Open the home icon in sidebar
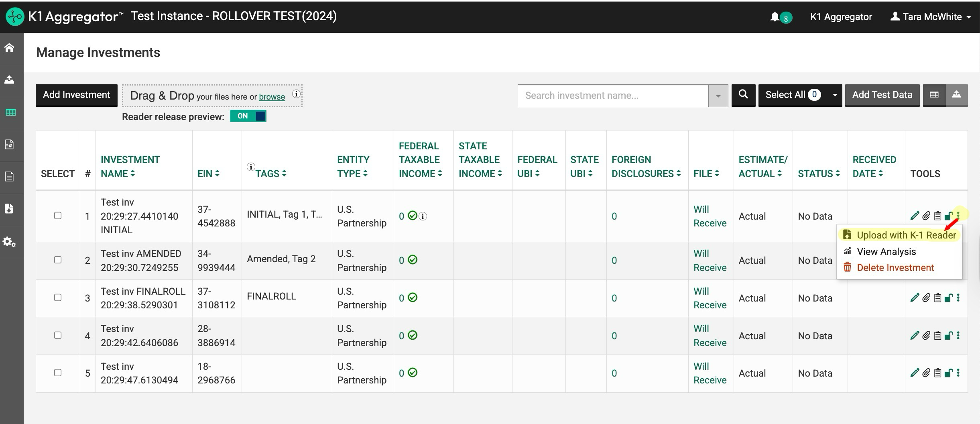This screenshot has height=424, width=980. point(10,48)
